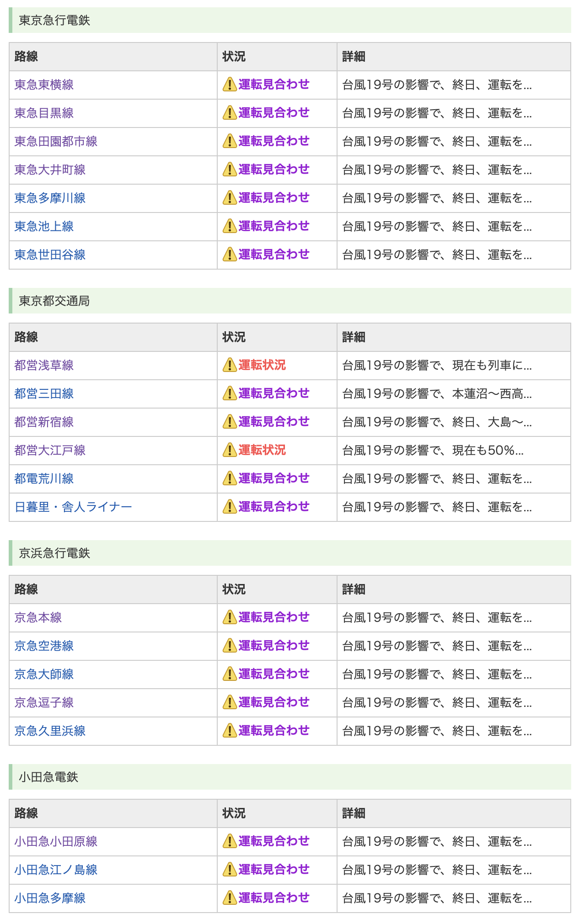This screenshot has width=579, height=924.
Task: Open the 小田急多摩線 line link
Action: (50, 898)
